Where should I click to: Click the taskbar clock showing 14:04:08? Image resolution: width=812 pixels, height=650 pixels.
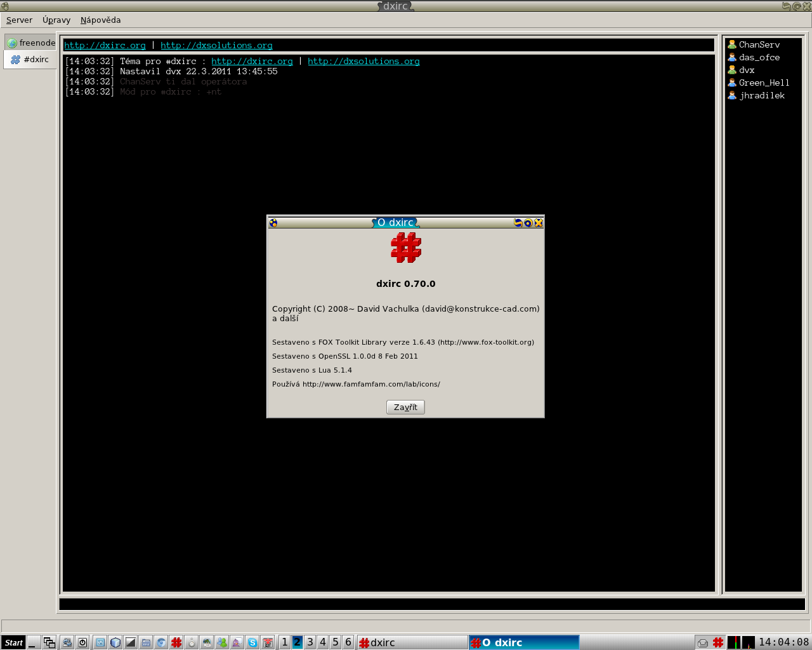(x=783, y=642)
